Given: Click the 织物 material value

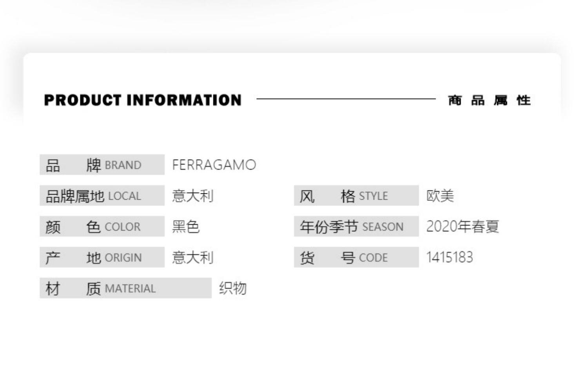Looking at the screenshot, I should (233, 288).
